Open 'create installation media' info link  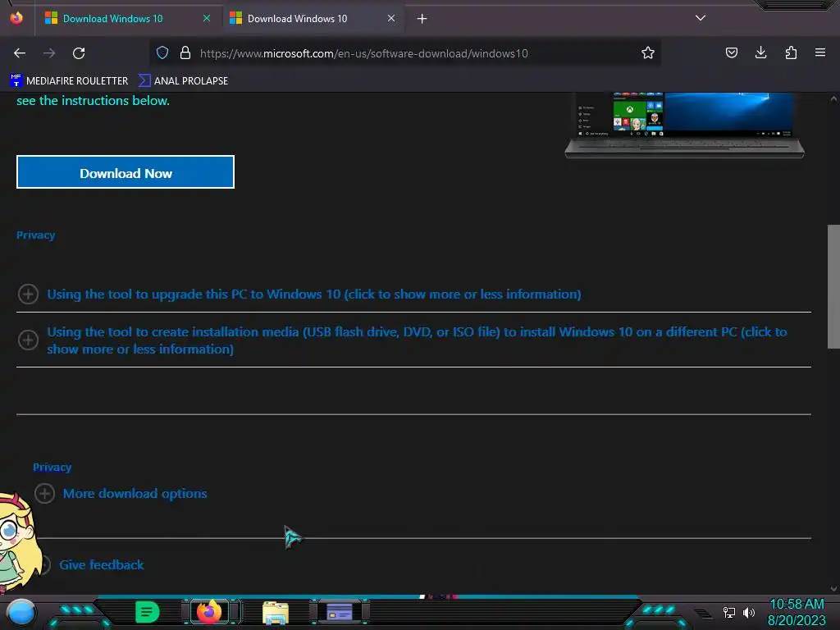click(417, 340)
